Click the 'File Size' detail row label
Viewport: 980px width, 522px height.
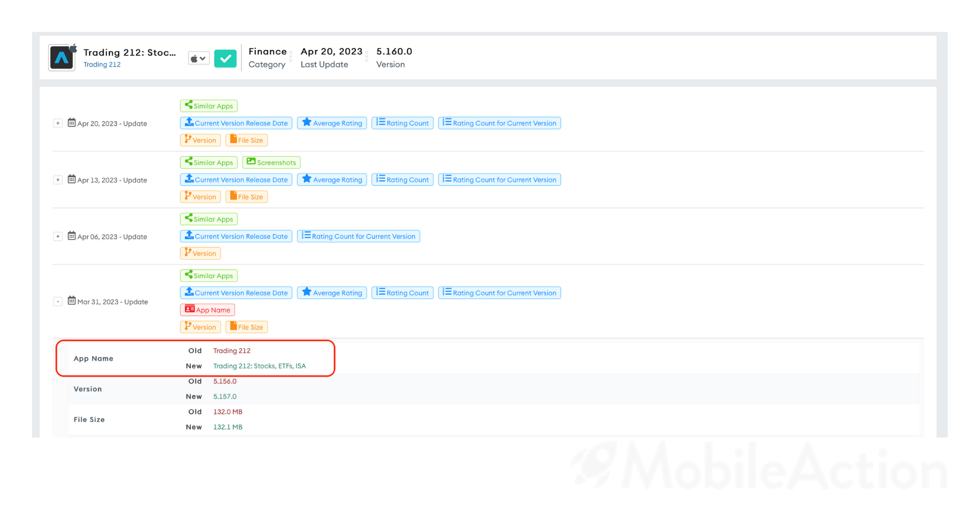(89, 419)
